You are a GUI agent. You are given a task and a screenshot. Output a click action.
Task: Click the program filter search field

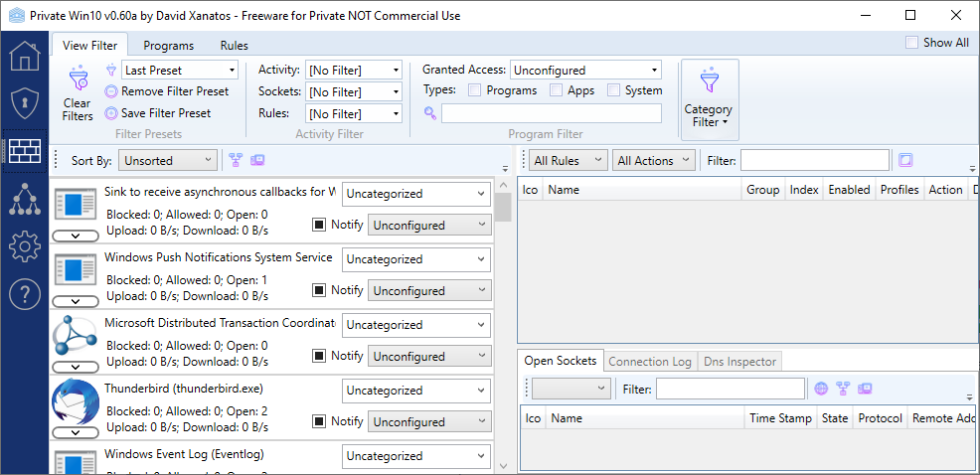[552, 113]
